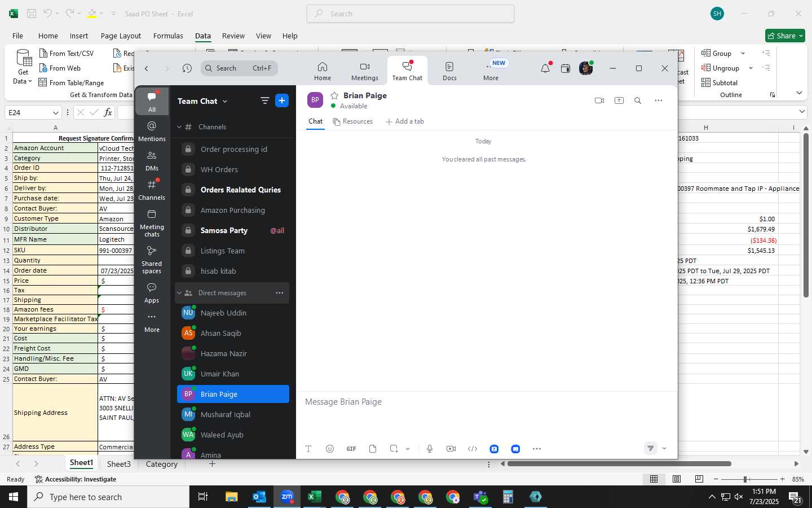Open the Zoom calendar icon

566,68
